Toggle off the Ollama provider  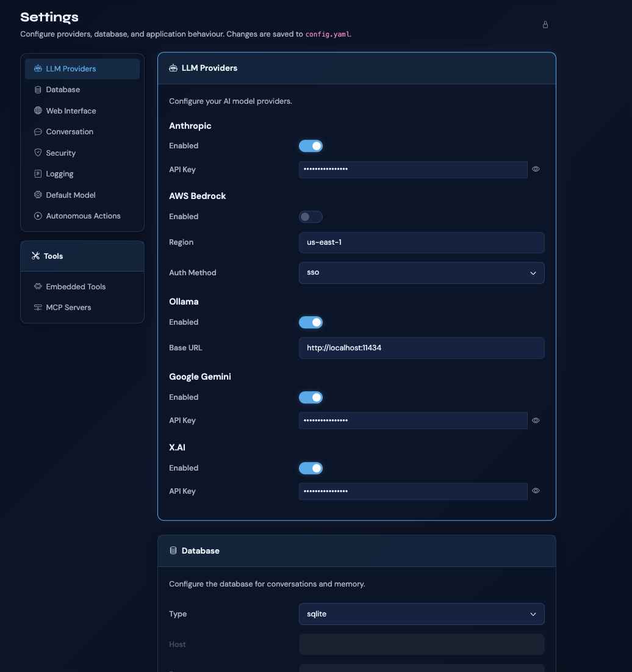(311, 322)
